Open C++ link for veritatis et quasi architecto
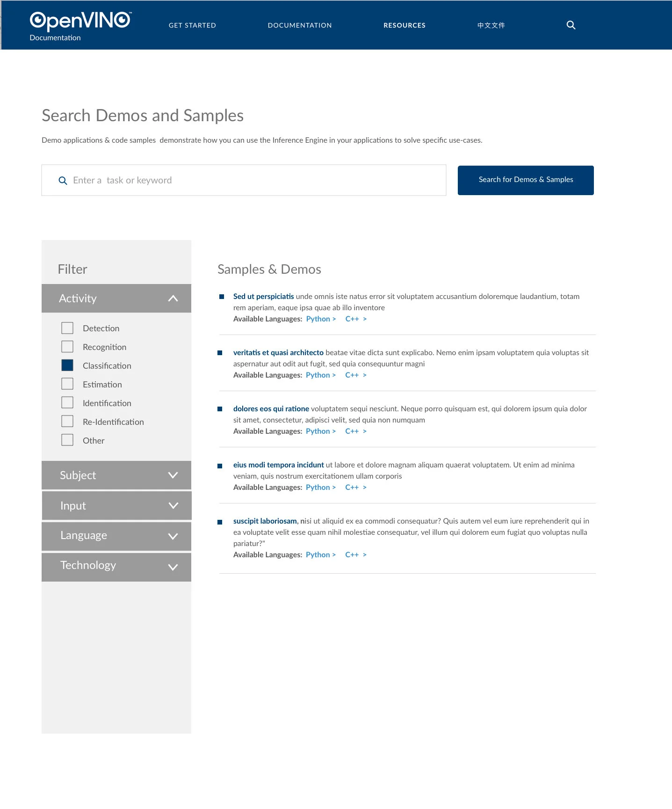This screenshot has width=672, height=809. [x=356, y=375]
